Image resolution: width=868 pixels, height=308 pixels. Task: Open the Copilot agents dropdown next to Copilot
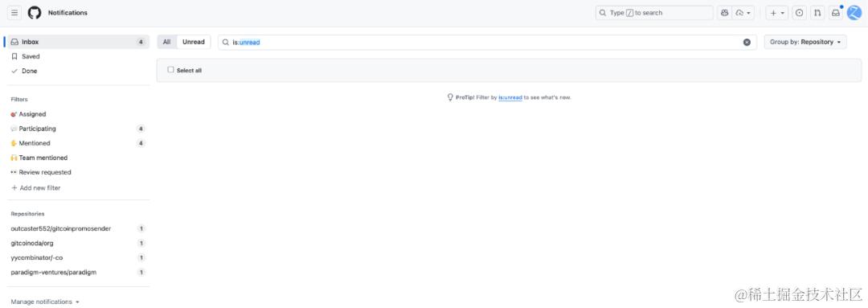[x=743, y=13]
